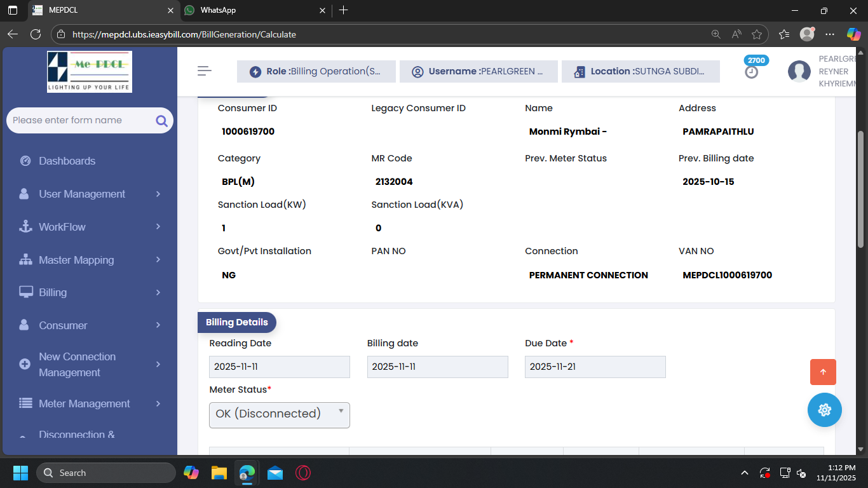Open the browser favorites star icon
Image resolution: width=868 pixels, height=488 pixels.
point(756,34)
